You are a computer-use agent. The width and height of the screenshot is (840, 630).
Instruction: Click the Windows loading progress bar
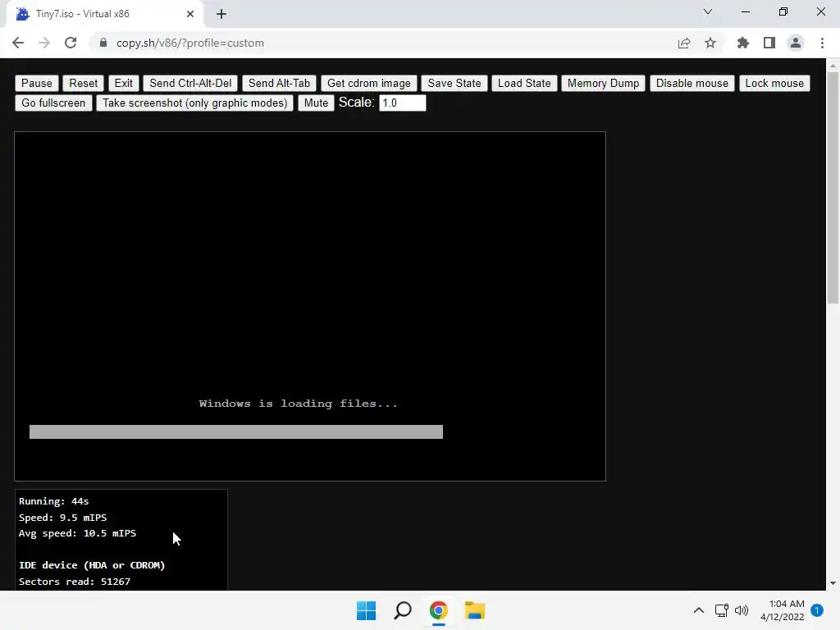click(236, 431)
